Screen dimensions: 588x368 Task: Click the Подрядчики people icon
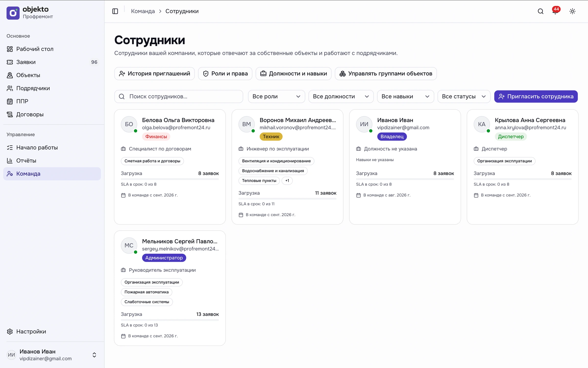(10, 88)
